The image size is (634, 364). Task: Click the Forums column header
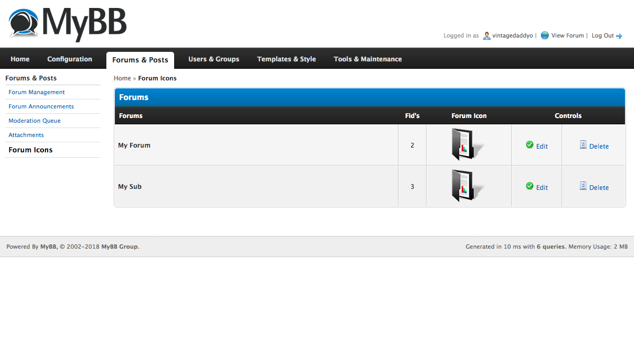tap(131, 116)
